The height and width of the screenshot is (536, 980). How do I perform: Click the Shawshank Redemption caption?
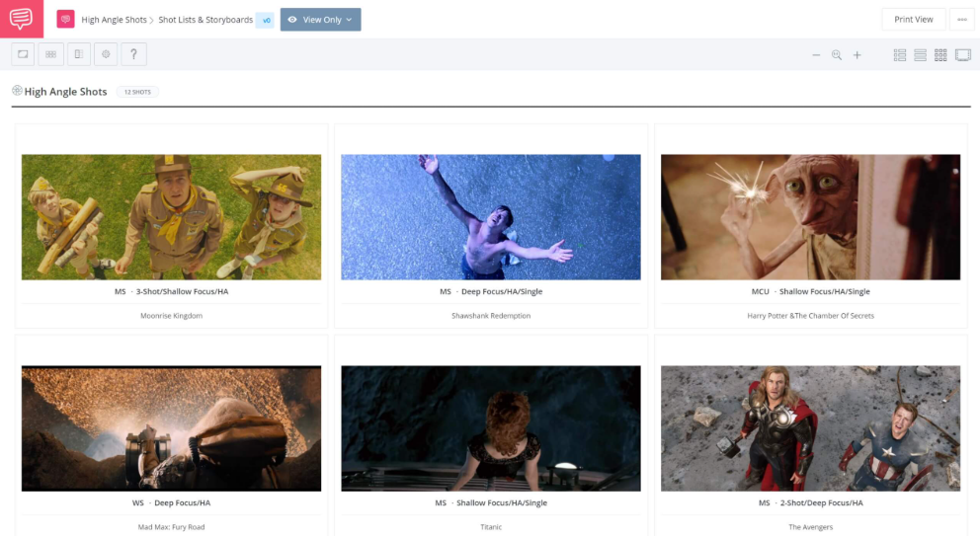pyautogui.click(x=491, y=316)
